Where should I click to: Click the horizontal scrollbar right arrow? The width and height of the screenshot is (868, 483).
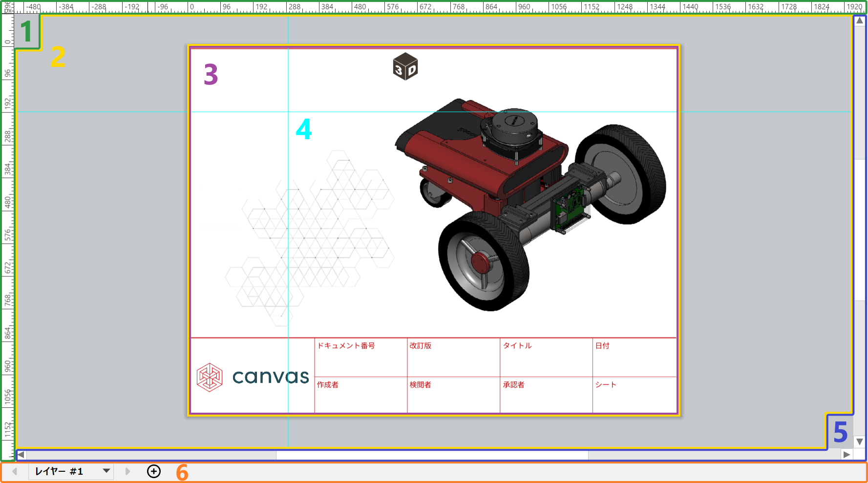(x=847, y=455)
